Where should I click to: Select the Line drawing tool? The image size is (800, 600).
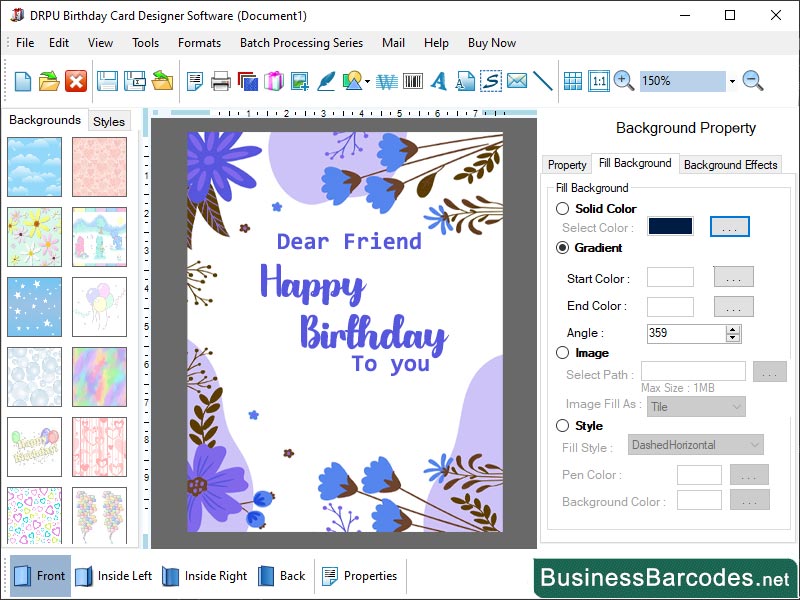543,81
